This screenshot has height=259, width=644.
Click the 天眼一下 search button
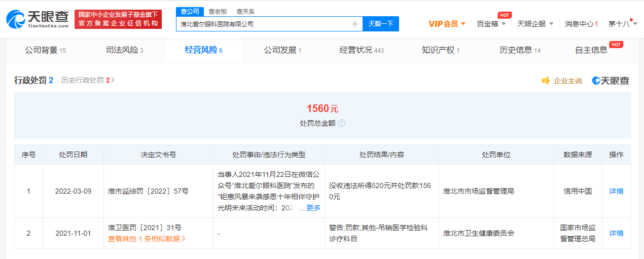click(x=380, y=24)
